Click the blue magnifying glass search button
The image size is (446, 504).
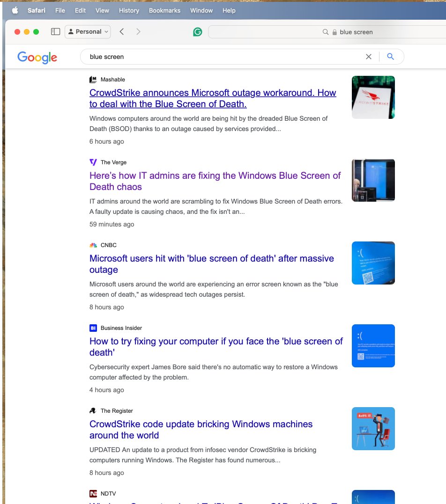390,56
